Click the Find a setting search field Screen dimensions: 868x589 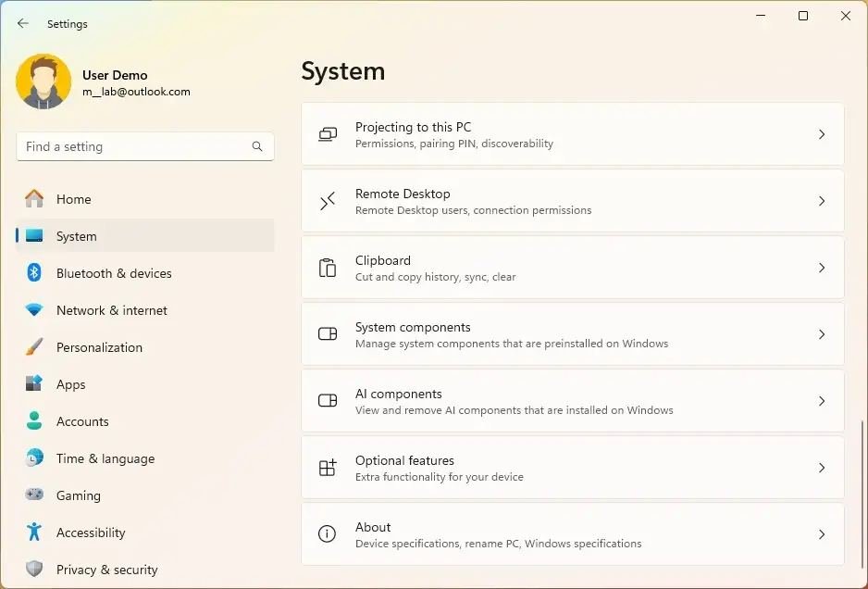[x=144, y=146]
